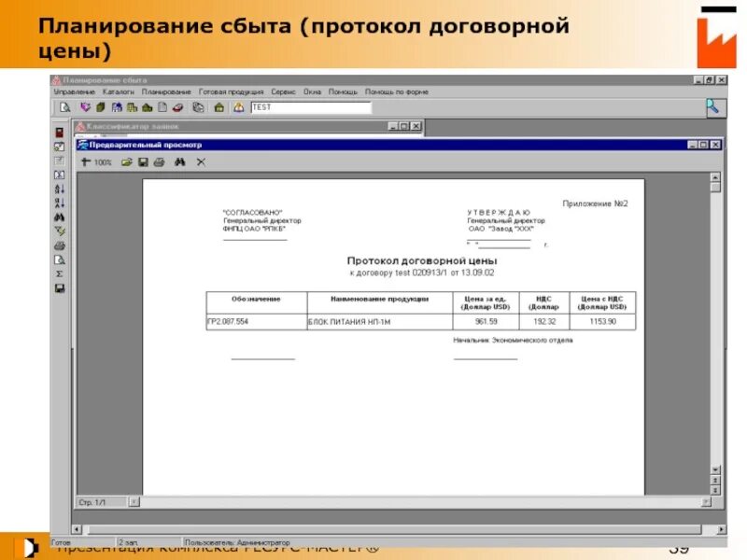
Task: Click the stacked documents copy icon in main toolbar
Action: [198, 107]
